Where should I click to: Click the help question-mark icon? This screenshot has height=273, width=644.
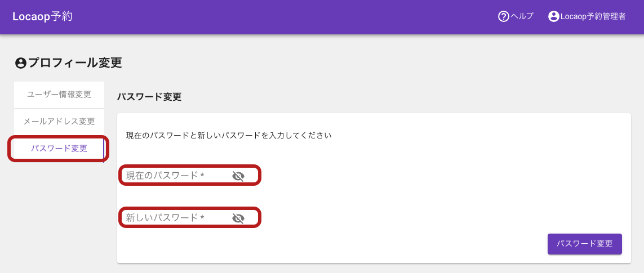click(504, 16)
